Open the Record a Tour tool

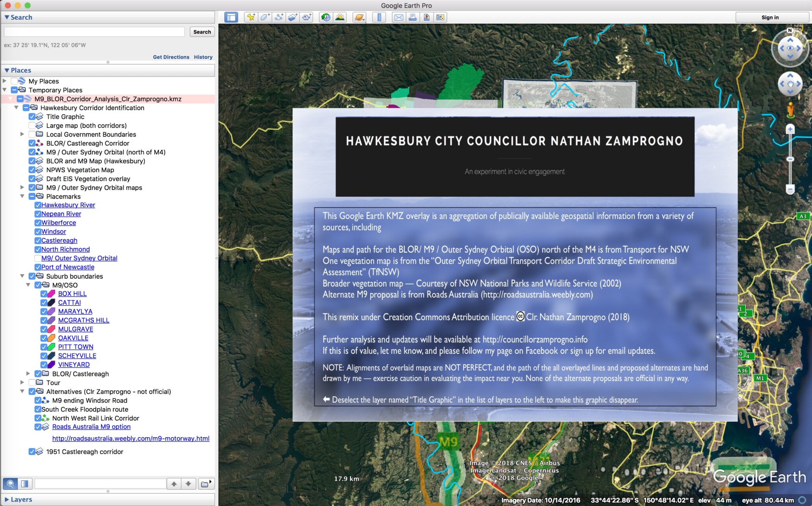point(307,17)
